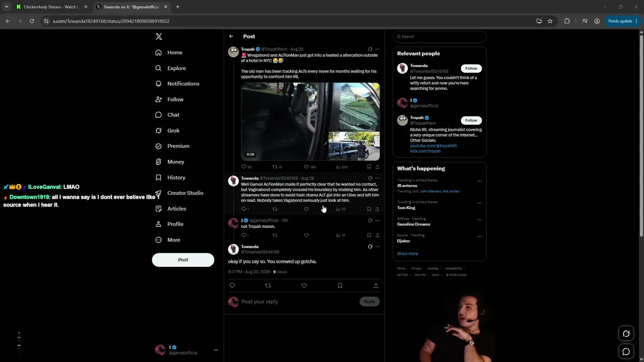This screenshot has height=362, width=644.
Task: Click the History clock icon
Action: 158,177
